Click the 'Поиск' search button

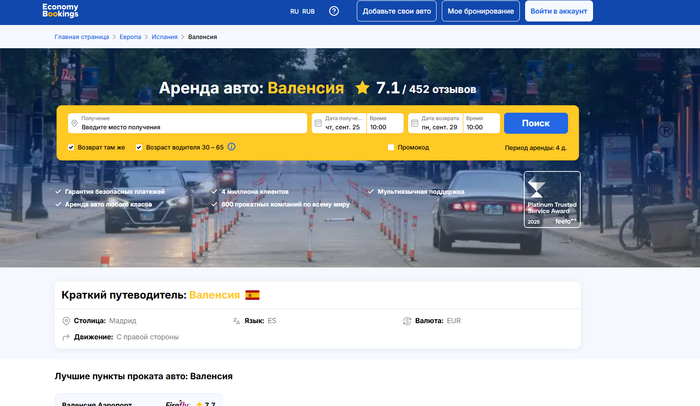pyautogui.click(x=536, y=123)
